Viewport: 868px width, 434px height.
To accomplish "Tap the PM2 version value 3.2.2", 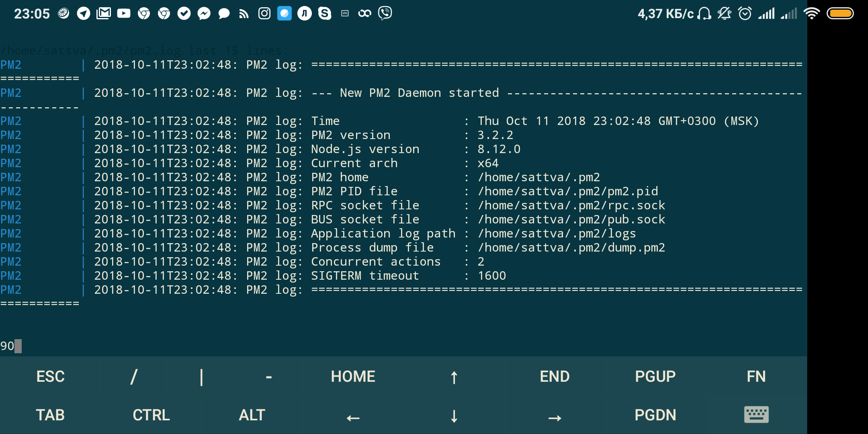I will tap(495, 135).
